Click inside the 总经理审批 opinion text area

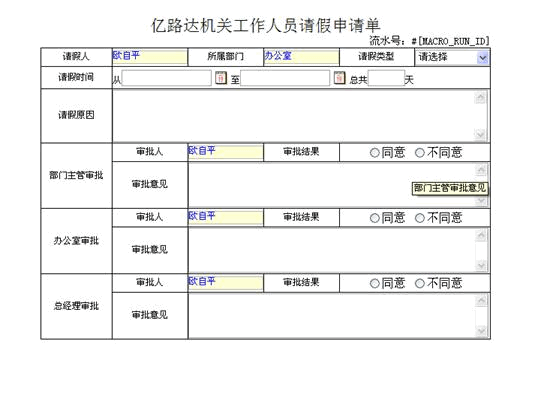coord(332,316)
